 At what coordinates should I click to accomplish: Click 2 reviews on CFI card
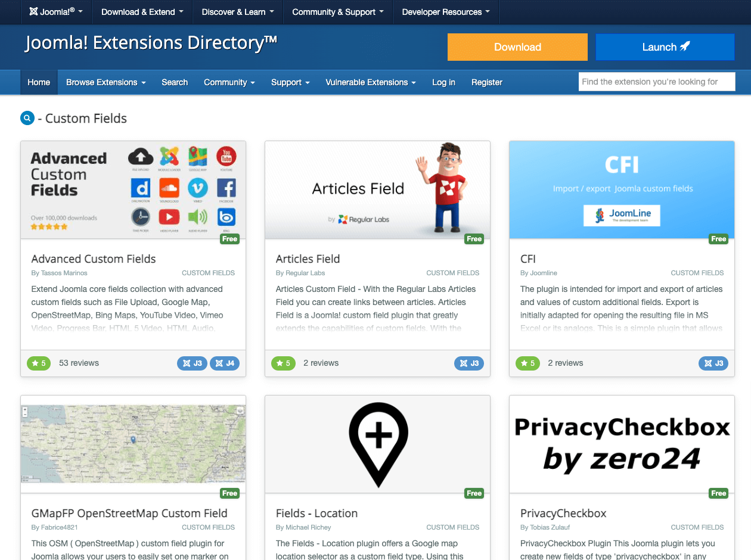click(x=565, y=363)
